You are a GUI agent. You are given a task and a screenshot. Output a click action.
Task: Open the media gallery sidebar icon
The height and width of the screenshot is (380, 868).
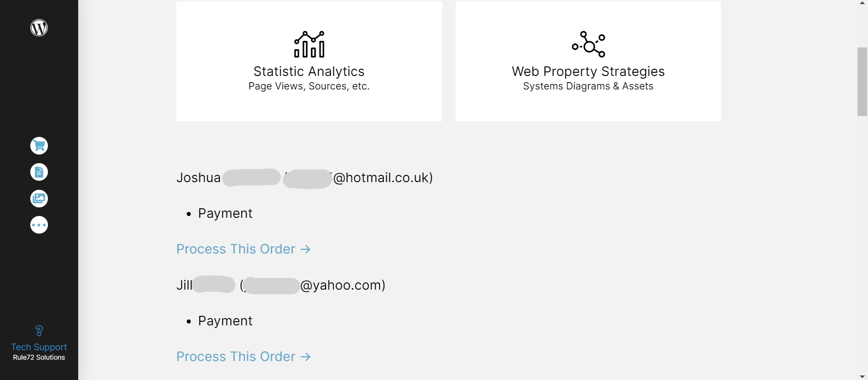[39, 199]
